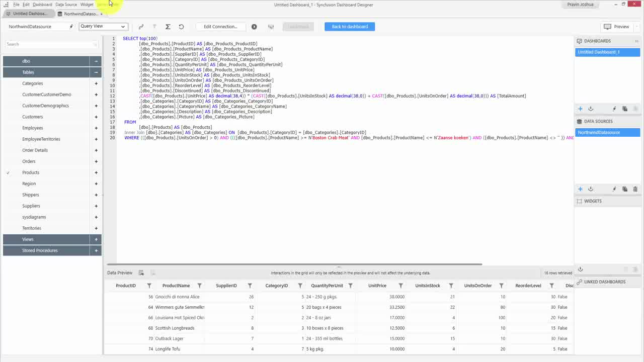Filter the UnitPrice column

point(400,286)
